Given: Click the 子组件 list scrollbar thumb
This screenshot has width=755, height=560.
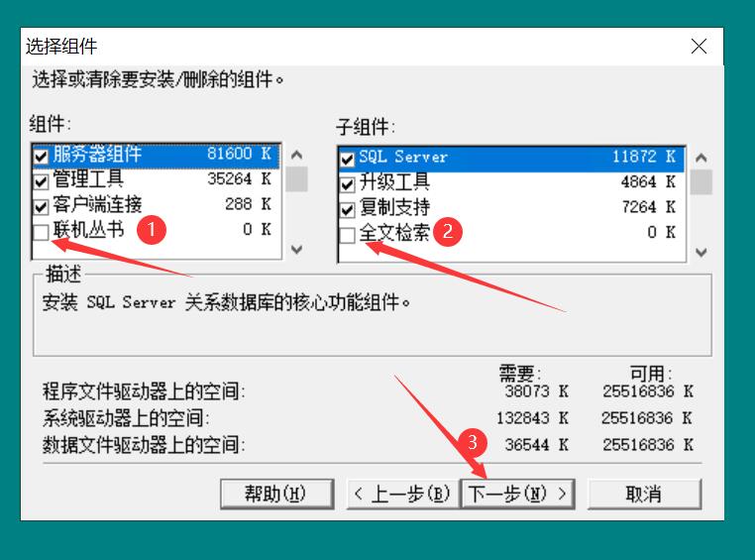Looking at the screenshot, I should 701,182.
